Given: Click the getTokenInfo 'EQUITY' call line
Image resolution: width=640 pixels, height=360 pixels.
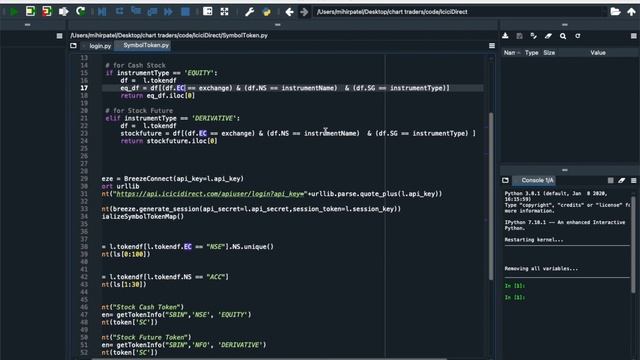Looking at the screenshot, I should pyautogui.click(x=176, y=315).
